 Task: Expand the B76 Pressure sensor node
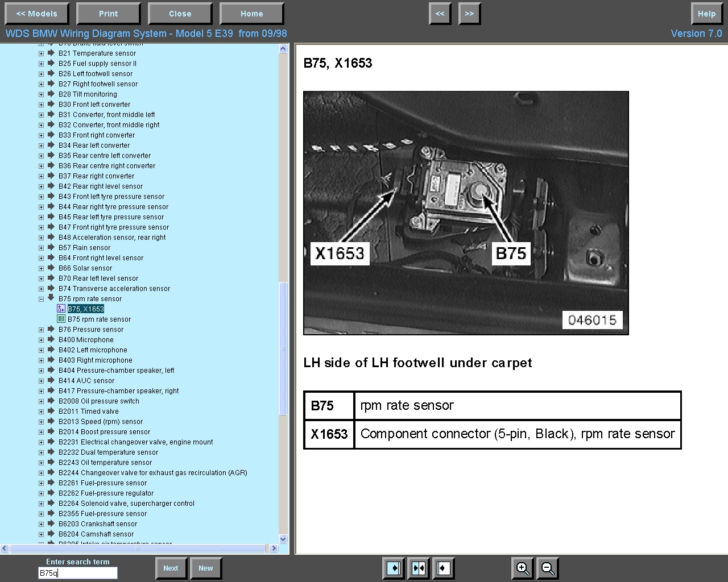tap(41, 330)
